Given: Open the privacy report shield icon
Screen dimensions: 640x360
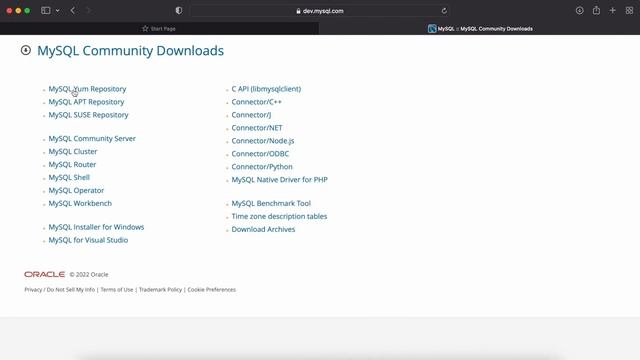Looking at the screenshot, I should (179, 11).
